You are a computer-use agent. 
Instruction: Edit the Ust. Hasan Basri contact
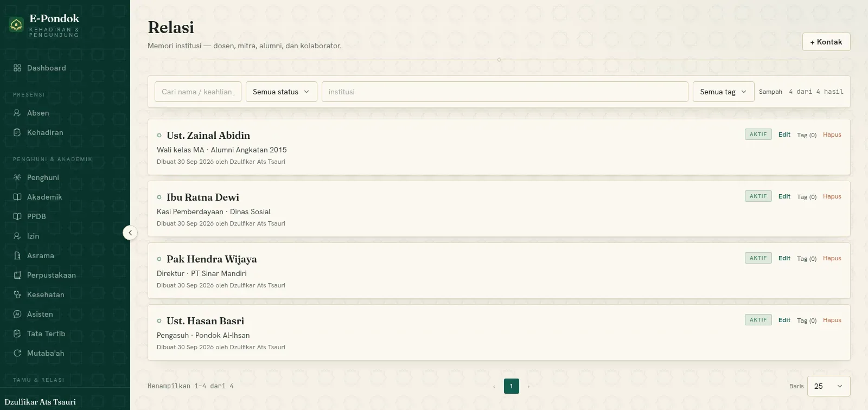point(784,320)
